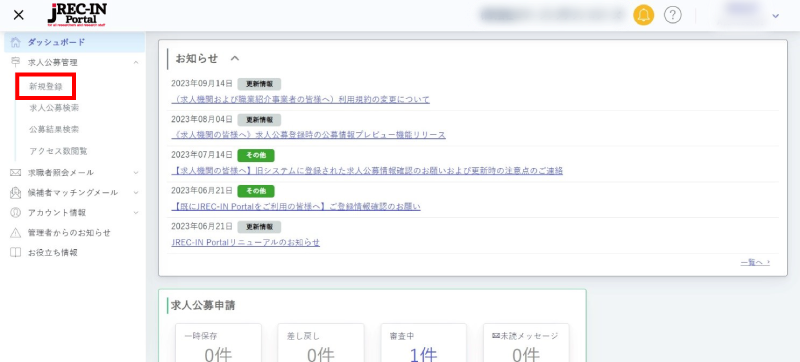The width and height of the screenshot is (800, 362).
Task: Open the 旧システムに登録された求人公募情報確認 notice link
Action: (367, 170)
